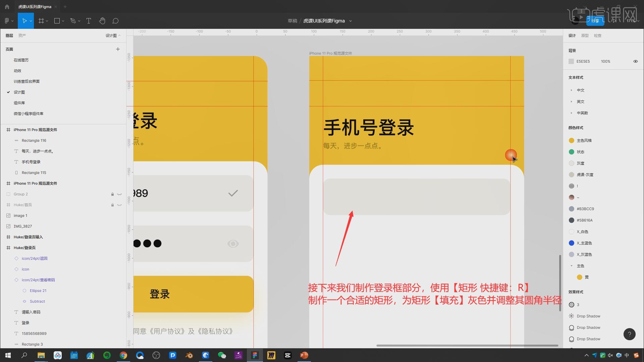The height and width of the screenshot is (362, 644).
Task: Switch to the 资产 tab
Action: coord(22,36)
